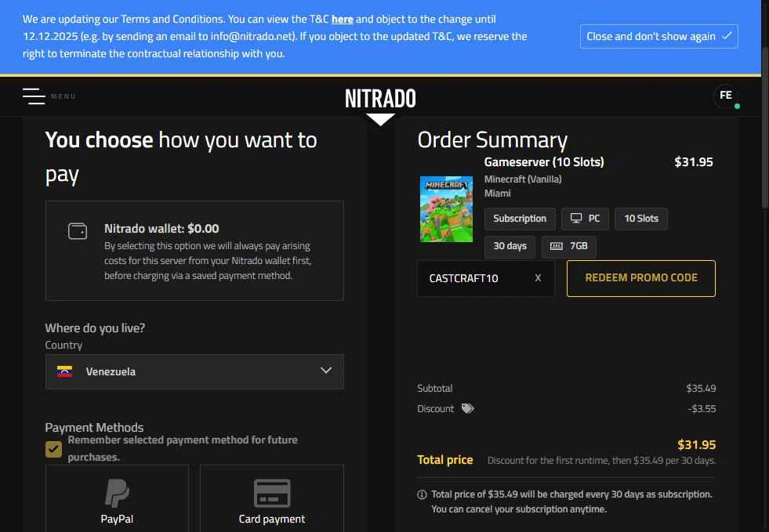Image resolution: width=769 pixels, height=532 pixels.
Task: Select Card payment method
Action: tap(272, 498)
